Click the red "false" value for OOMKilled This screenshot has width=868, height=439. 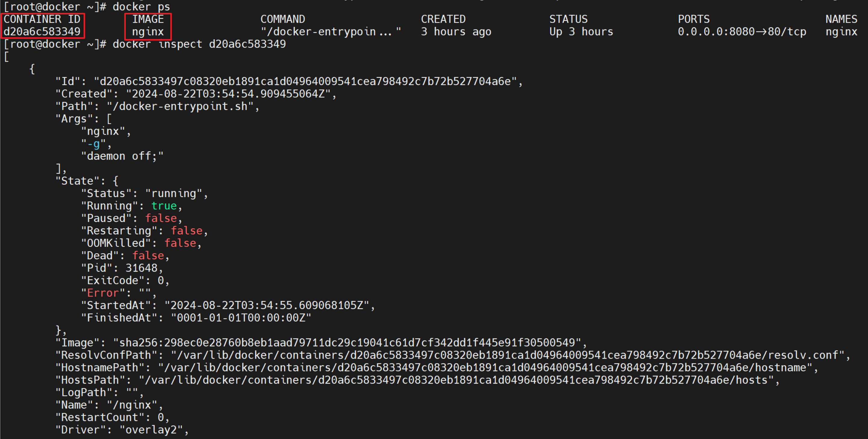point(180,243)
